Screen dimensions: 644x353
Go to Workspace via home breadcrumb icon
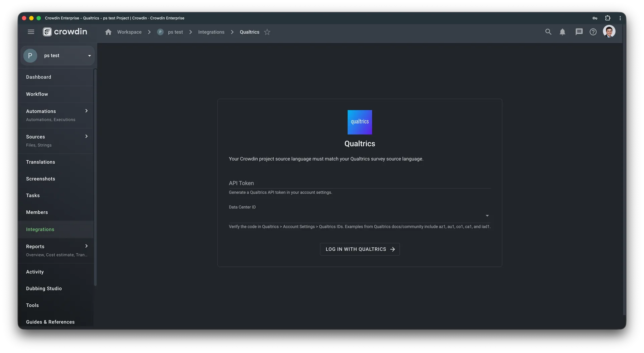tap(108, 32)
